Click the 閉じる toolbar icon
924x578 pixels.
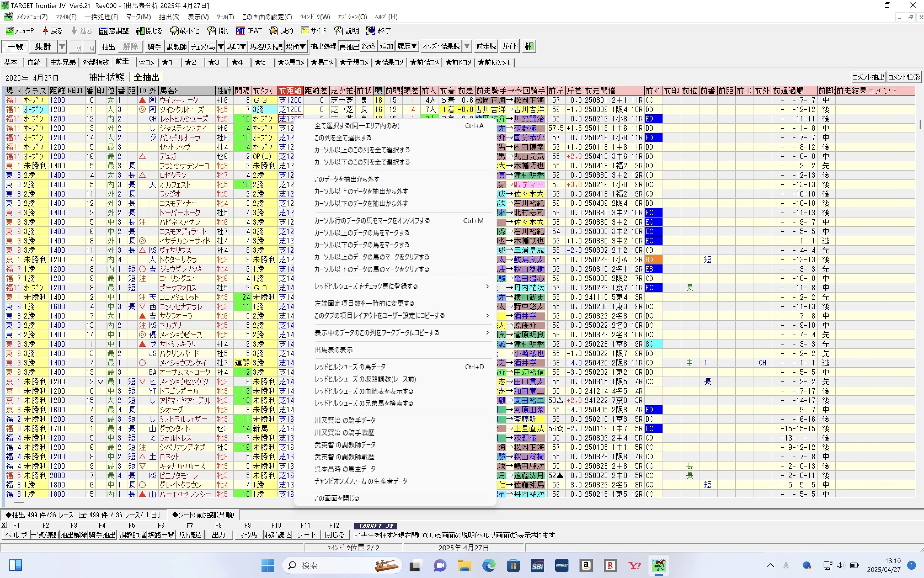pos(149,31)
